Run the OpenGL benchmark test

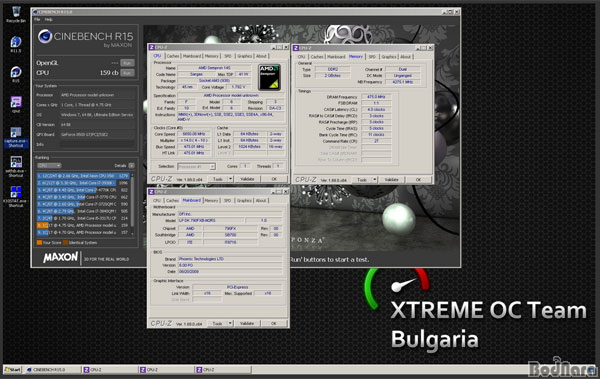[127, 63]
